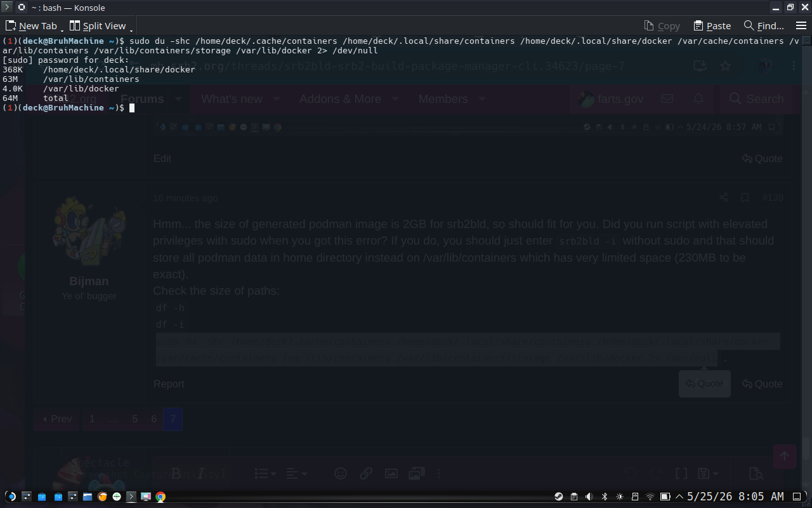812x508 pixels.
Task: Open the volume control in the tray
Action: click(589, 497)
